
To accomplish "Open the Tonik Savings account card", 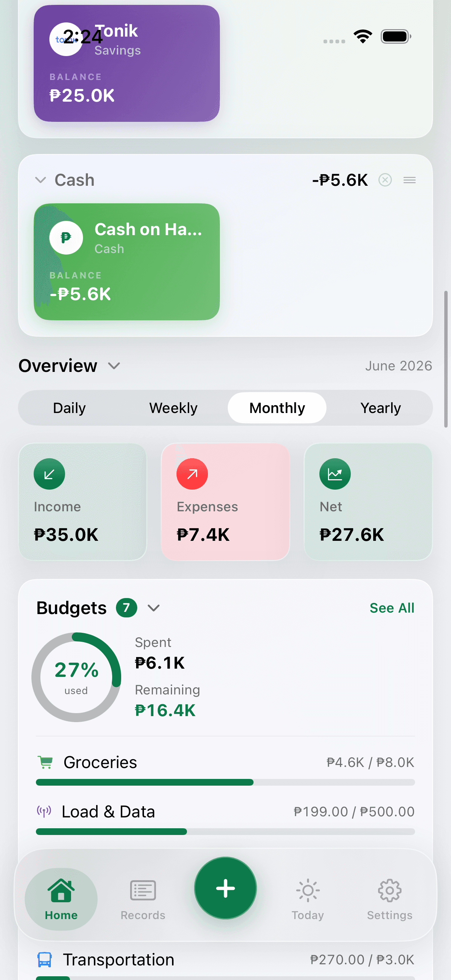I will click(x=127, y=63).
